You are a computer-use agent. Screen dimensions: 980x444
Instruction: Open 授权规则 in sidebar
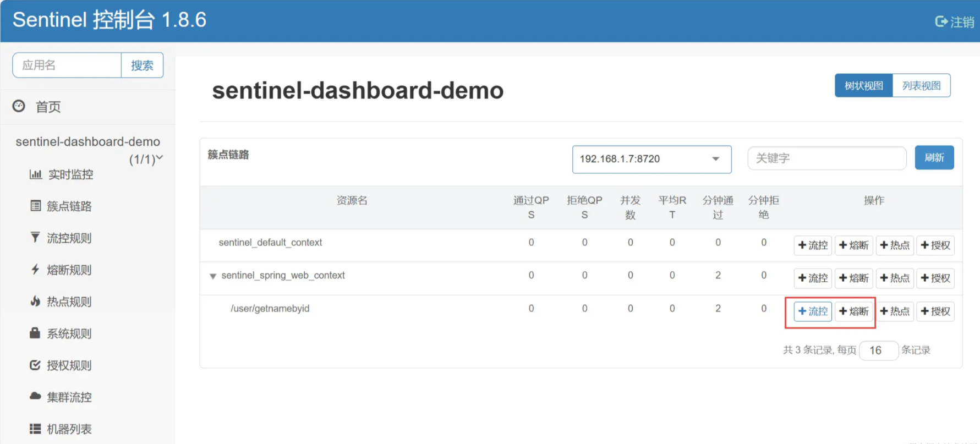pos(69,366)
